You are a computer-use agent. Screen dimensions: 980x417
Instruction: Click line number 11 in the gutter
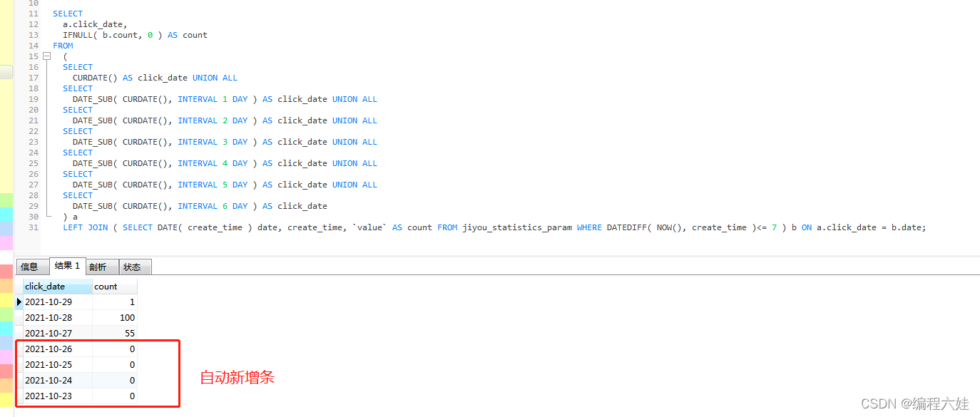coord(34,14)
